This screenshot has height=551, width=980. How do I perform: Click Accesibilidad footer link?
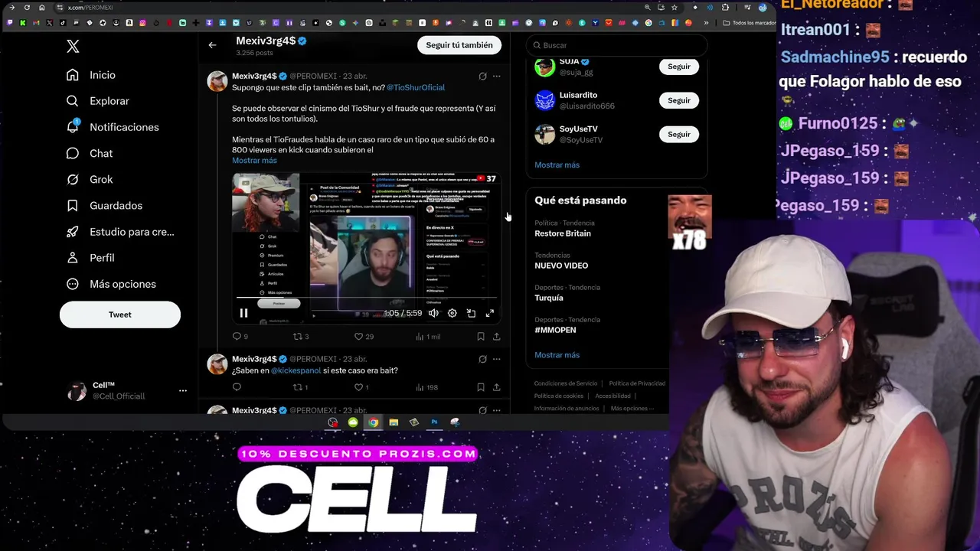pyautogui.click(x=612, y=396)
